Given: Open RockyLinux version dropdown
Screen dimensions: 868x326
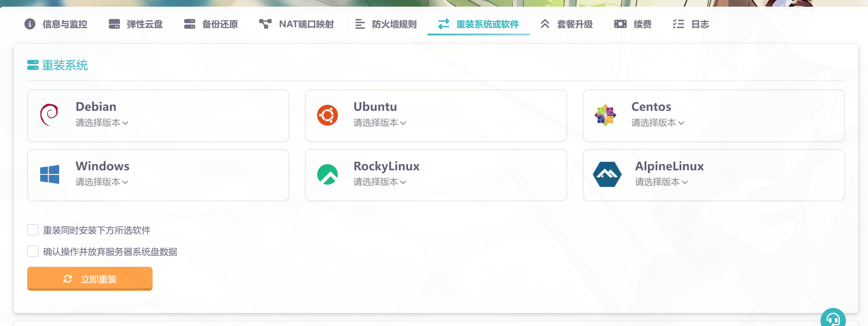Looking at the screenshot, I should coord(380,182).
